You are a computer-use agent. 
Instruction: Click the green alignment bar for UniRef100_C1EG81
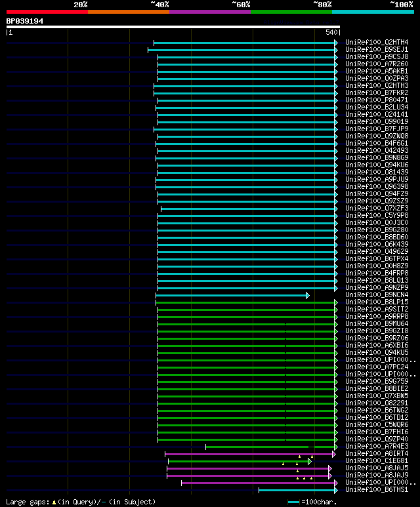pyautogui.click(x=238, y=461)
